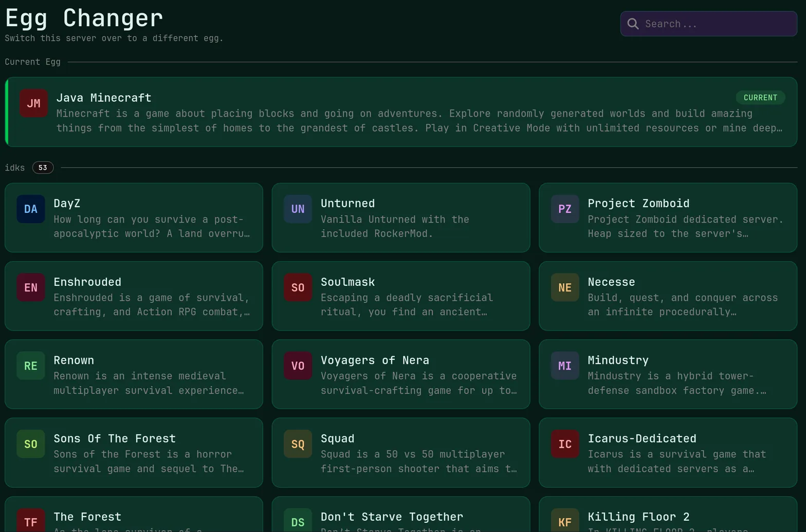Select "The Forest" egg title
The image size is (806, 532).
pos(87,517)
